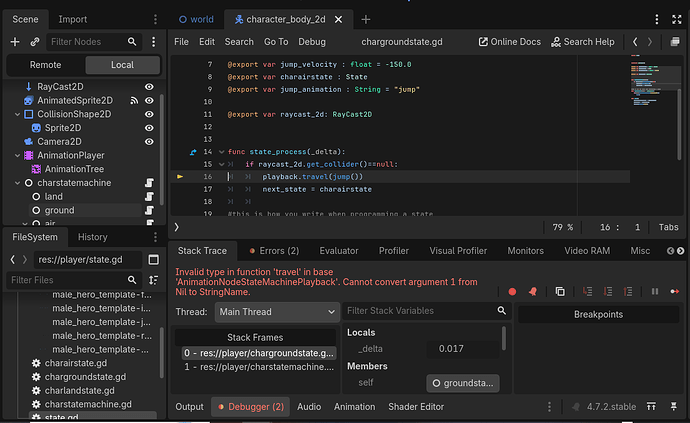
Task: Open the script attached to the ground node
Action: coord(150,210)
